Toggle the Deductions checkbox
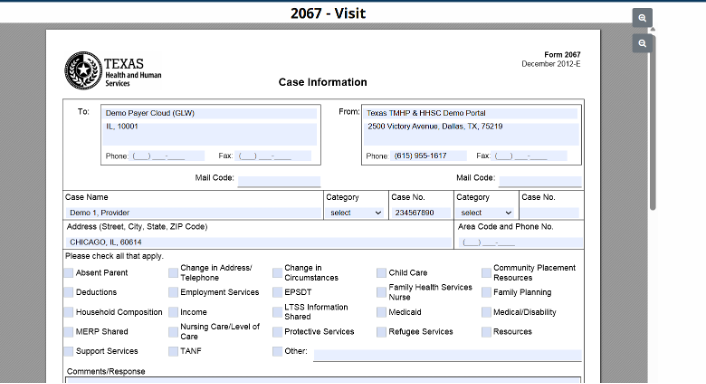706x384 pixels. click(x=68, y=292)
